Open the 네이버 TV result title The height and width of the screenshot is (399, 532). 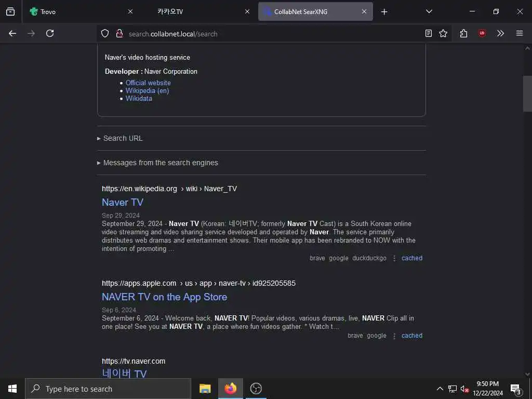click(x=124, y=374)
